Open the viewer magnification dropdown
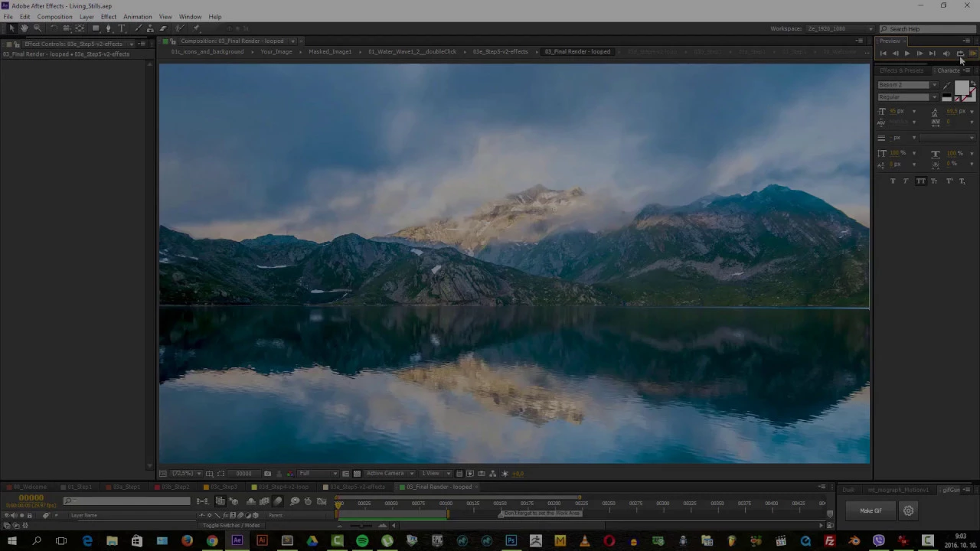The image size is (980, 551). [x=186, y=474]
